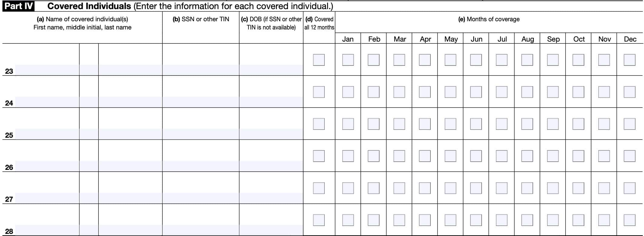This screenshot has width=644, height=236.
Task: Check the Sep box on line 27
Action: [553, 188]
